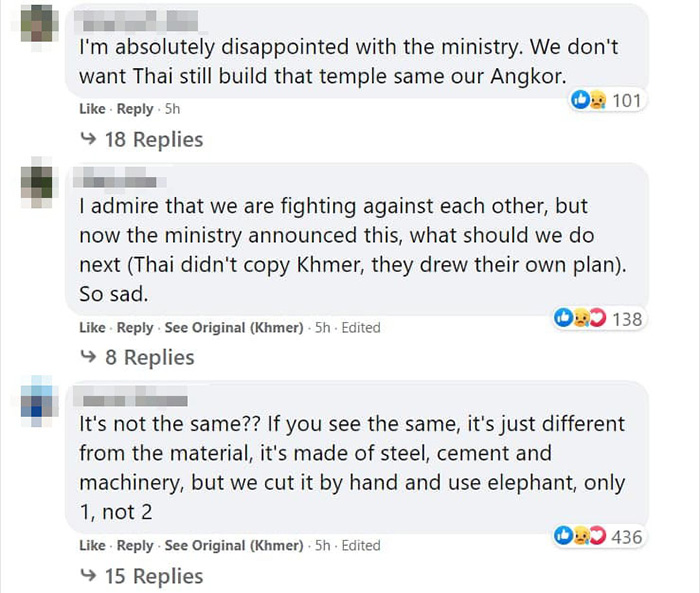Image resolution: width=700 pixels, height=593 pixels.
Task: Like the 'So sad' comment
Action: pos(92,327)
